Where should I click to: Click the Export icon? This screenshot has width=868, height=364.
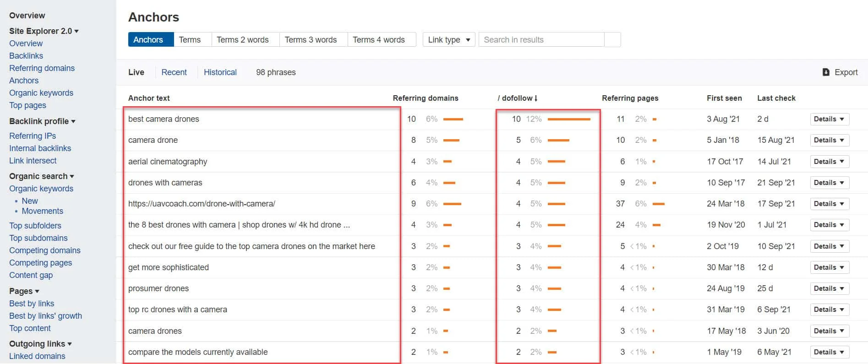coord(826,72)
